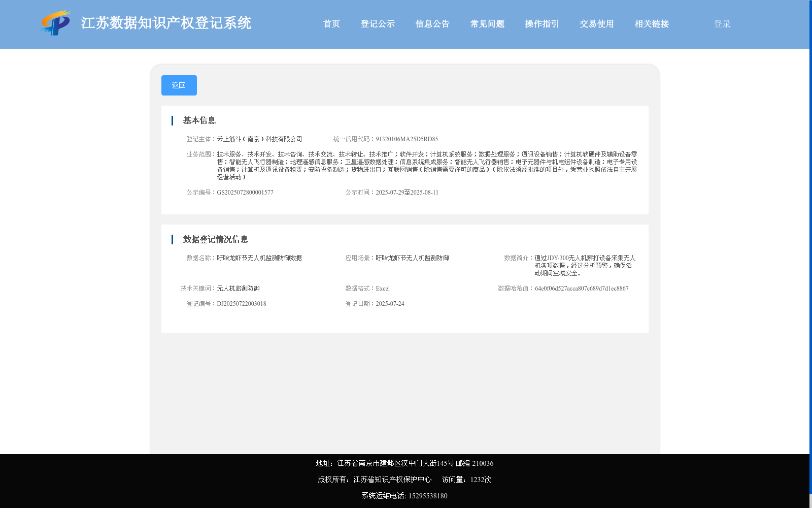Click the publicity period 2025-07-29至2025-08-11
This screenshot has width=812, height=508.
coord(407,193)
